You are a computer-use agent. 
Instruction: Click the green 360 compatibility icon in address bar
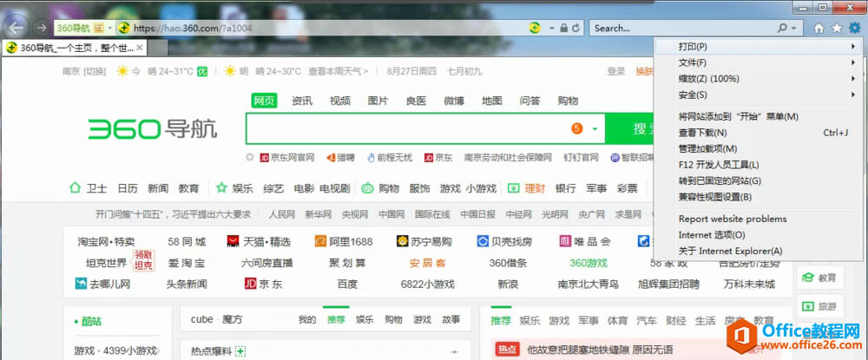tap(535, 28)
